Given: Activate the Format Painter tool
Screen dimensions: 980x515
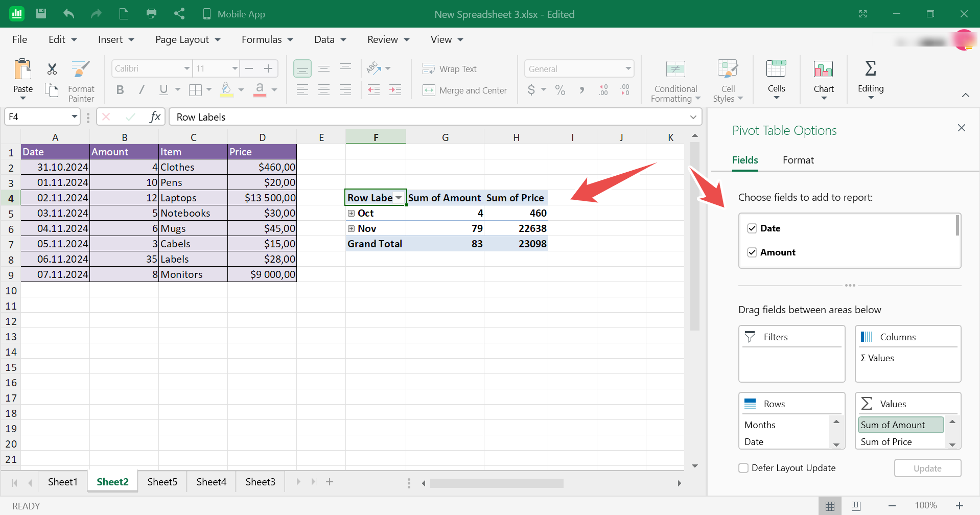Looking at the screenshot, I should point(81,81).
